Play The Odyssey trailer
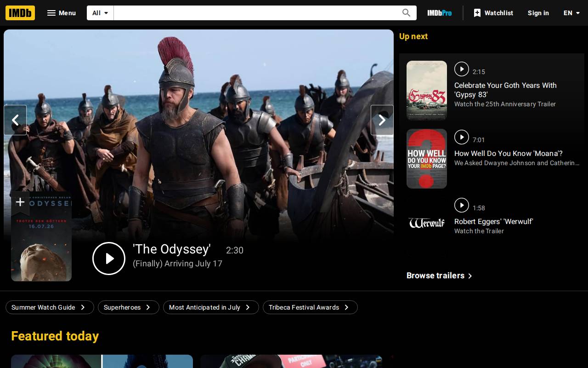 109,259
